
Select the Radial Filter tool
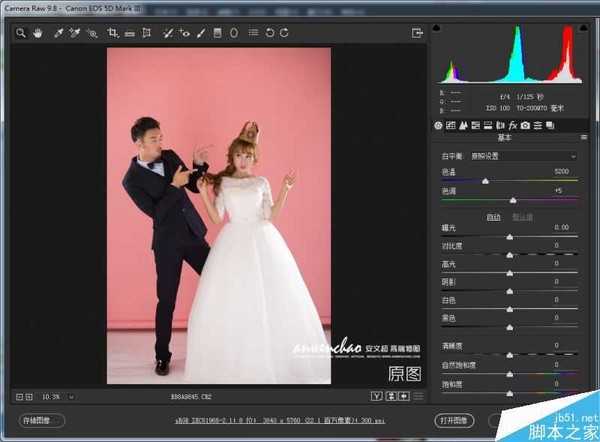(234, 33)
